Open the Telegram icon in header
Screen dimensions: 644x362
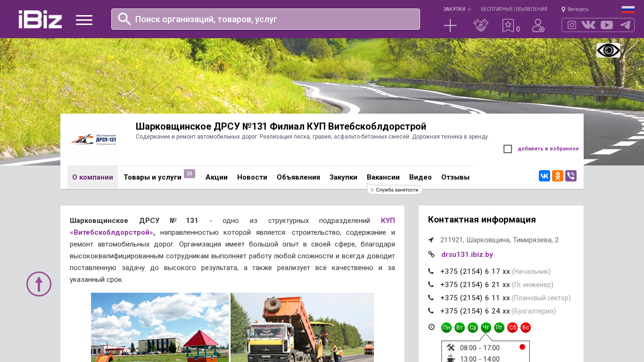point(625,25)
